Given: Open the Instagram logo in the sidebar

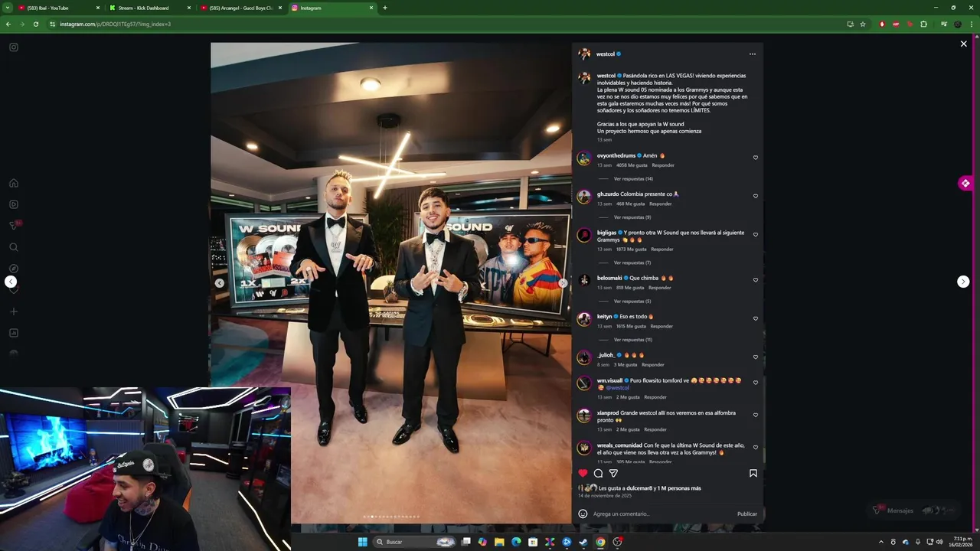Looking at the screenshot, I should click(14, 47).
